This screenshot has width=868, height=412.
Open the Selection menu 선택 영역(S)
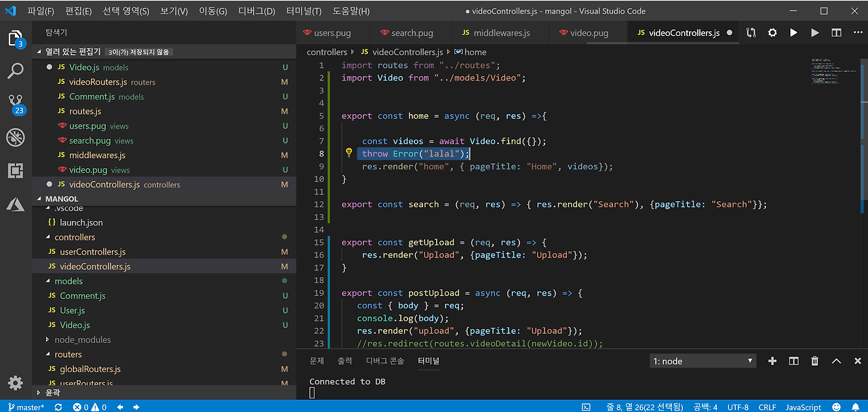pyautogui.click(x=126, y=11)
